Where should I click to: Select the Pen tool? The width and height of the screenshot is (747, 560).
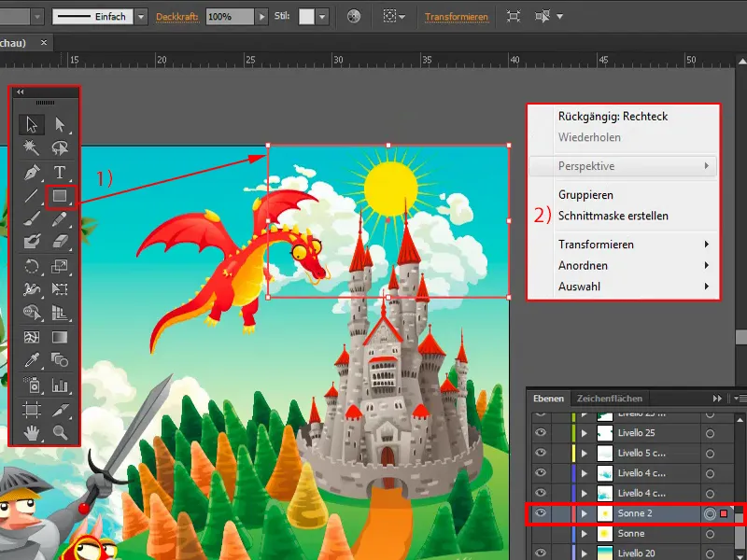click(32, 172)
